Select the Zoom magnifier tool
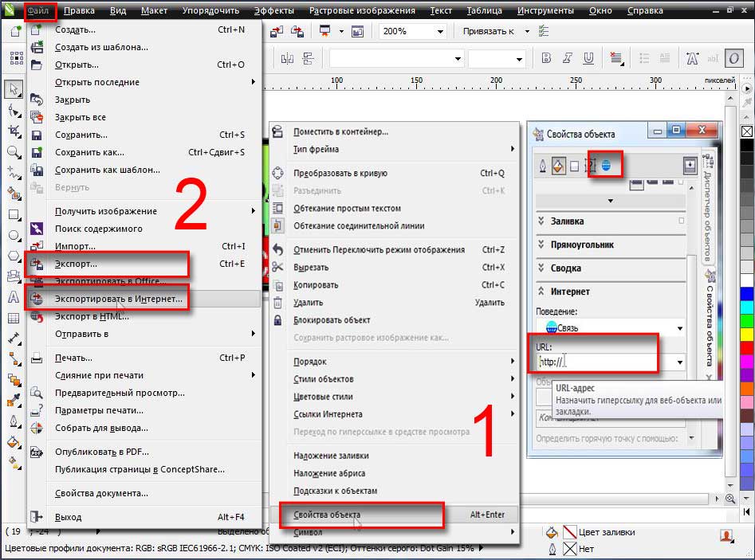 click(x=13, y=151)
